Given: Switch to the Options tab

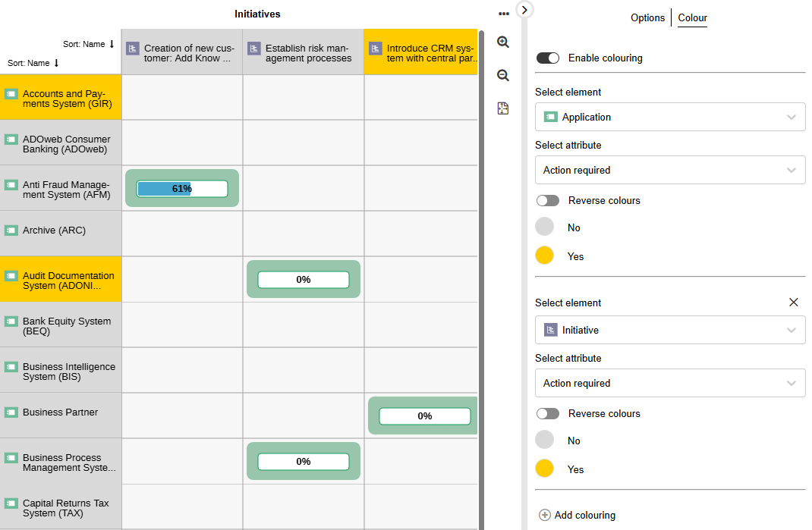Looking at the screenshot, I should coord(647,18).
